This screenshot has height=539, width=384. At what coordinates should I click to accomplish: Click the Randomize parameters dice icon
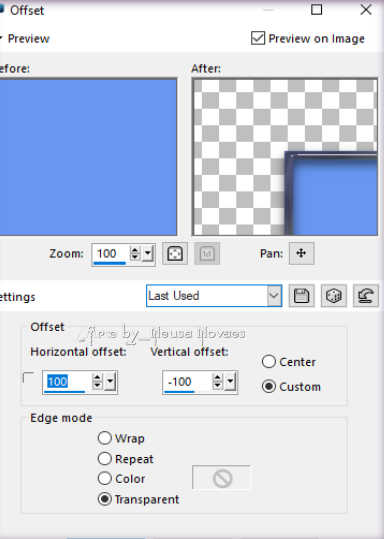(x=334, y=296)
